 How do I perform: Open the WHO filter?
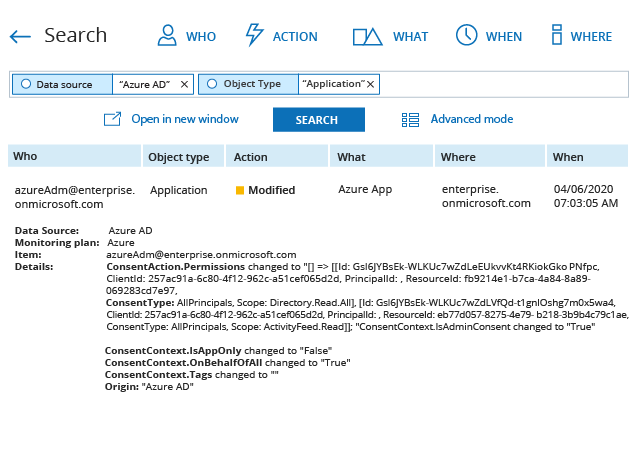click(187, 36)
